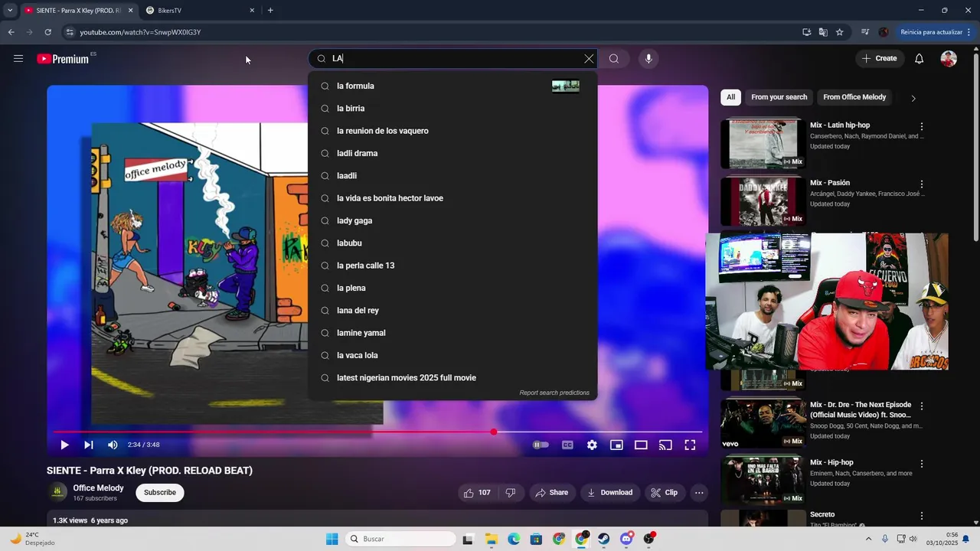Click the taskbar Buscar search box
The width and height of the screenshot is (980, 551).
(399, 539)
